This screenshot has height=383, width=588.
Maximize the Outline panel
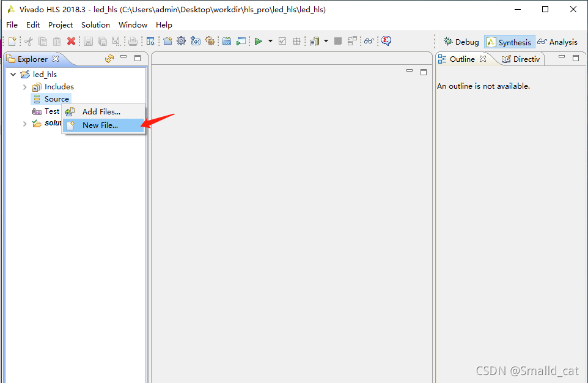point(576,58)
